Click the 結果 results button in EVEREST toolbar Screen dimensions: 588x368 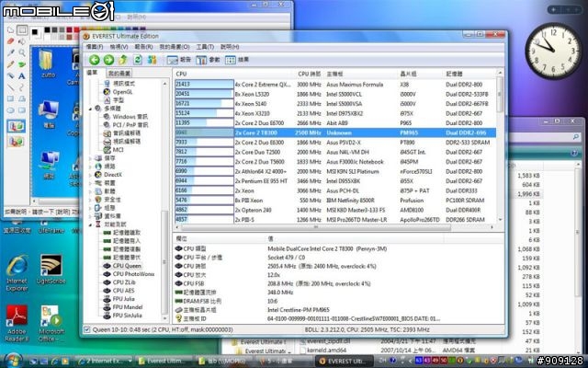(x=237, y=60)
